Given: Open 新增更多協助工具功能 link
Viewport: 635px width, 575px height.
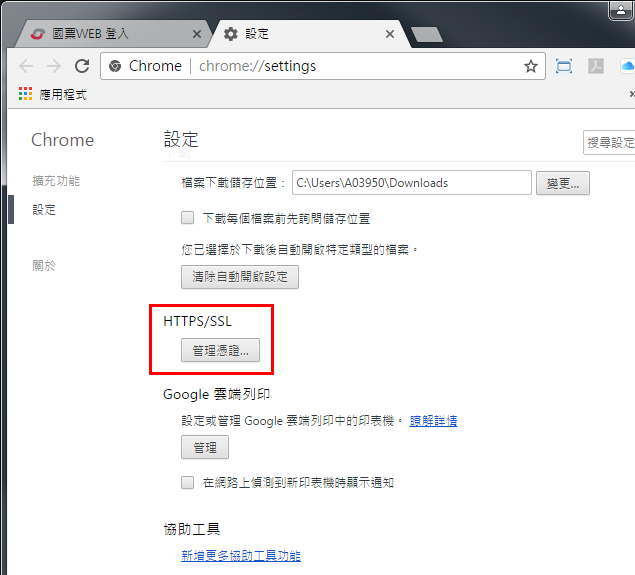Looking at the screenshot, I should pyautogui.click(x=241, y=556).
